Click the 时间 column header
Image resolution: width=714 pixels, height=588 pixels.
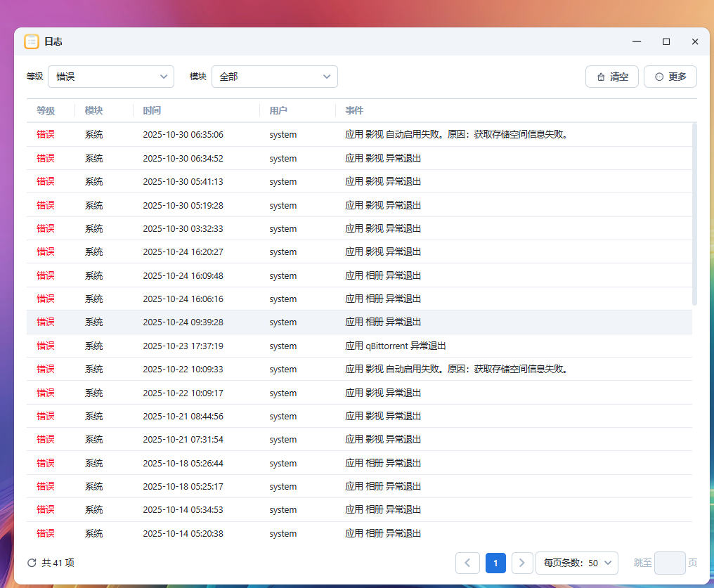pos(152,110)
